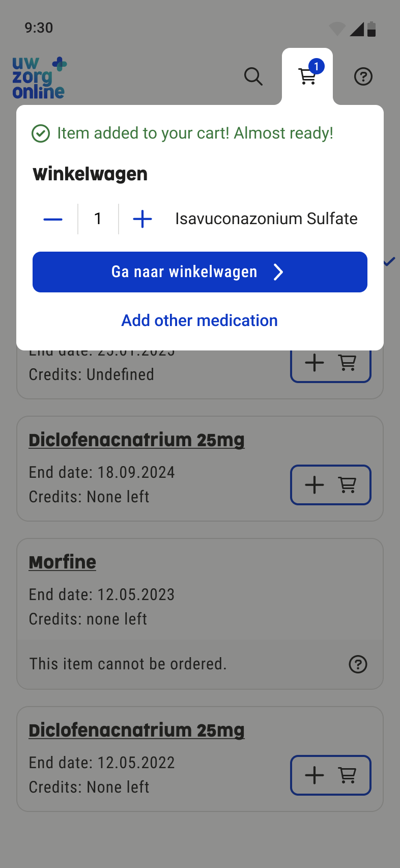Click the uw zorg online logo
The image size is (400, 868).
[39, 77]
